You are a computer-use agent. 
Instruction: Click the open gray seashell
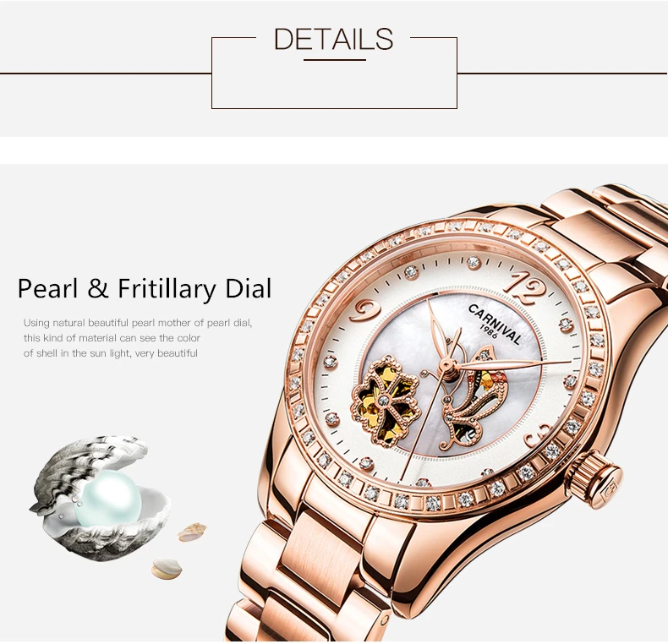pyautogui.click(x=101, y=497)
